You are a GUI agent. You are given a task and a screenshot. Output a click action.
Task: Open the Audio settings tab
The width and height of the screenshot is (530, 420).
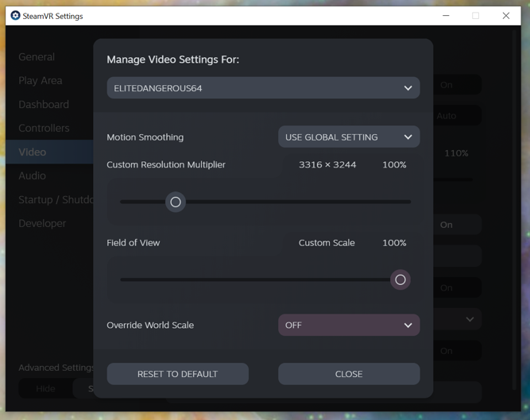coord(32,175)
